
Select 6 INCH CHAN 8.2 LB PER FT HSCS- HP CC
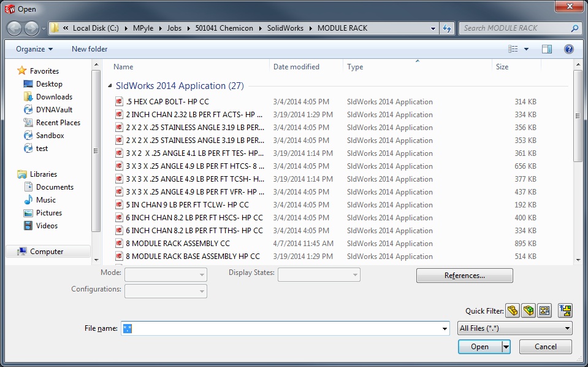pyautogui.click(x=194, y=218)
